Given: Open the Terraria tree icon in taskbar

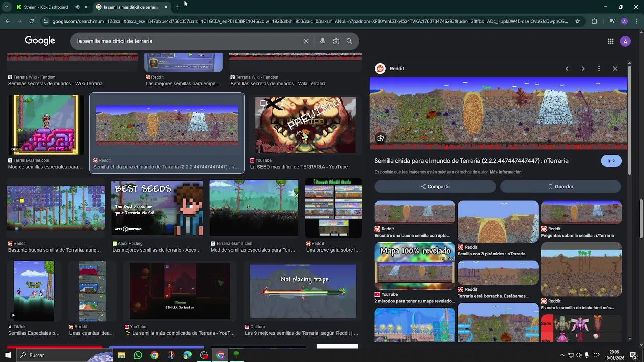Looking at the screenshot, I should click(x=236, y=355).
